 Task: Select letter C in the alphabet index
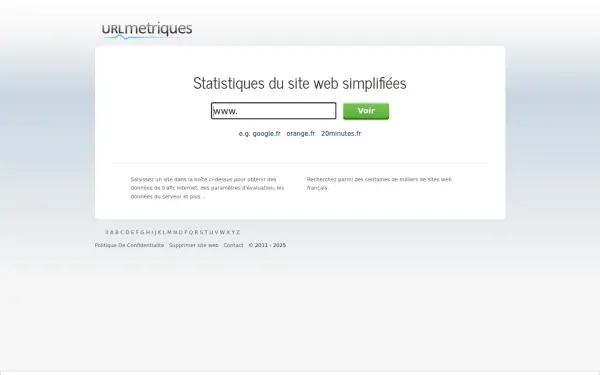point(122,232)
